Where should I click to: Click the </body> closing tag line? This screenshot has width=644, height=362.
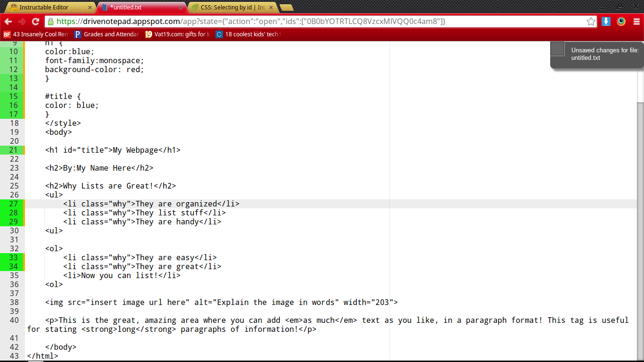tap(61, 347)
